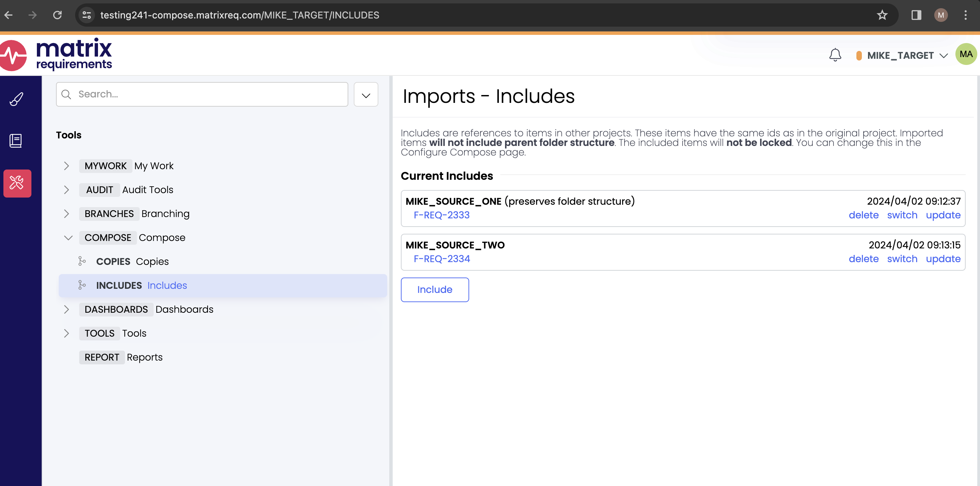This screenshot has width=980, height=486.
Task: Update the MIKE_SOURCE_ONE include
Action: click(943, 216)
